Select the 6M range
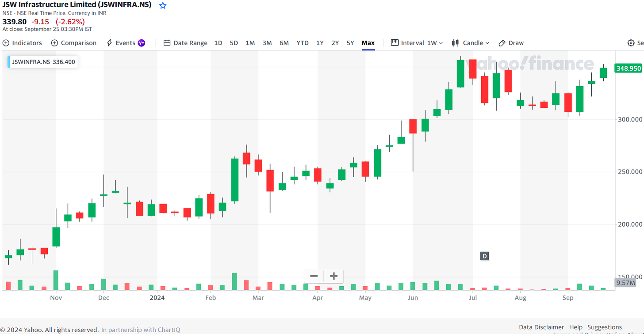 click(x=284, y=43)
